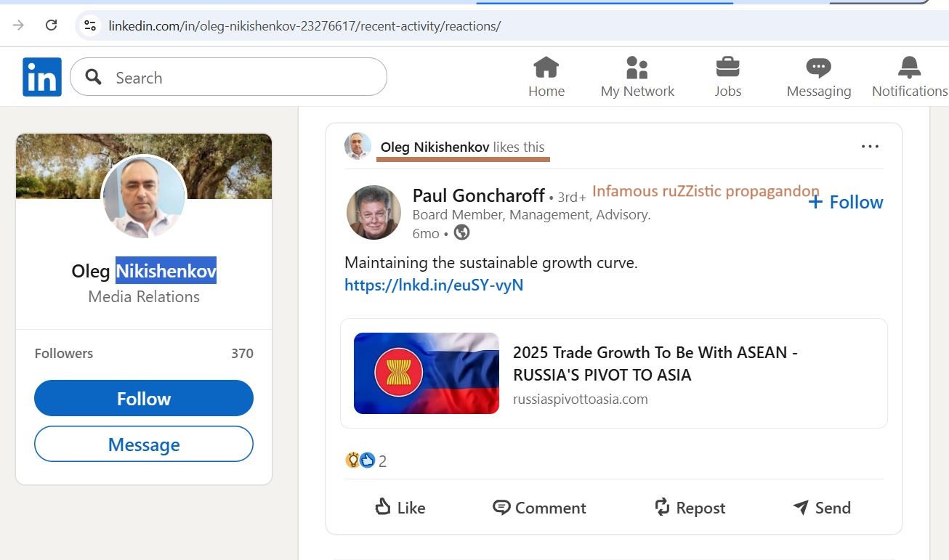The width and height of the screenshot is (949, 560).
Task: Open the site information icon in address bar
Action: pyautogui.click(x=90, y=25)
